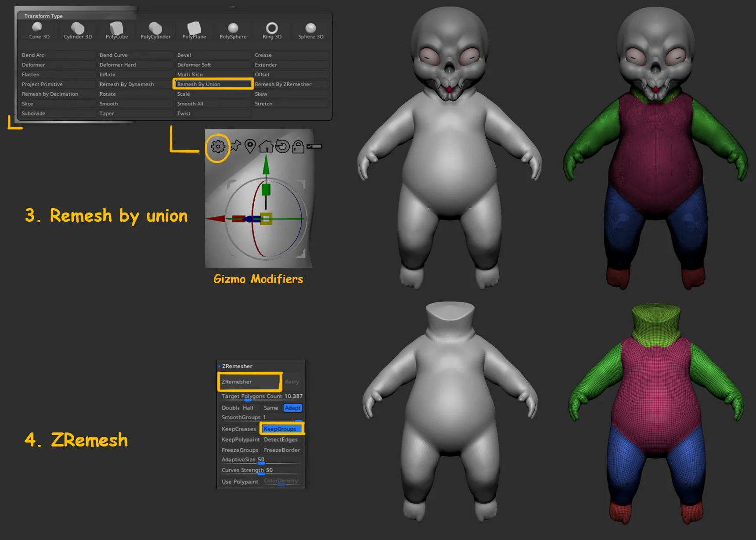Collapse the Transform Type header

(x=43, y=16)
